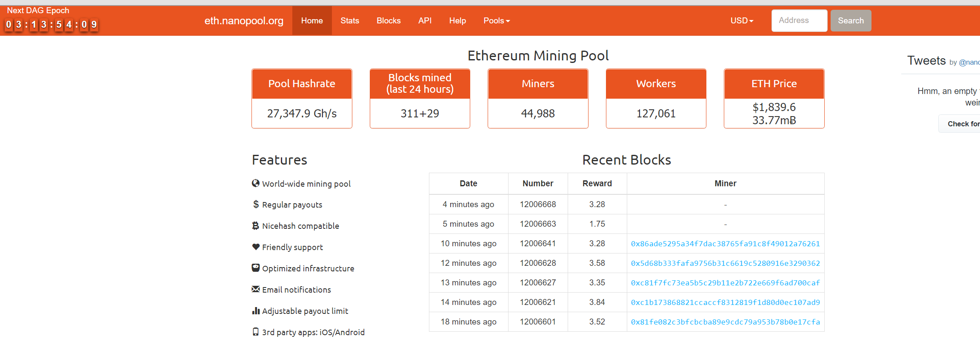Click the Bitcoin icon beside Nicehash compatible
Screen dimensions: 980x353
(x=255, y=225)
